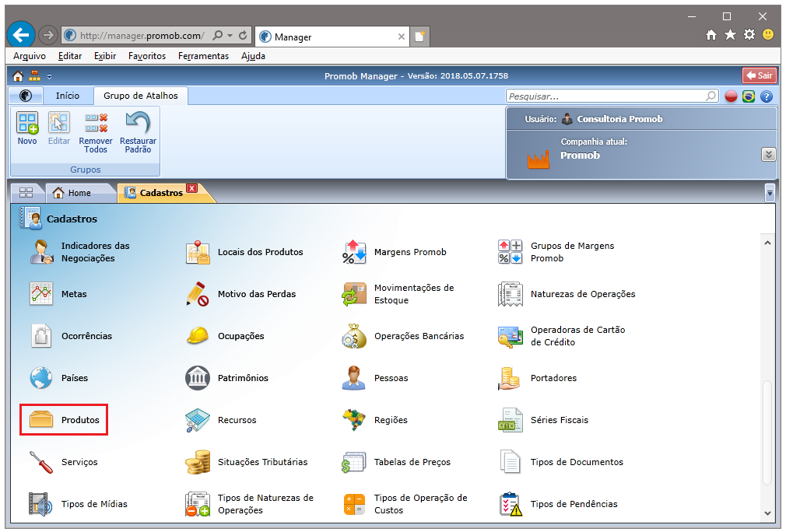Open Situações Tributárias coins icon
The image size is (786, 532).
point(198,462)
